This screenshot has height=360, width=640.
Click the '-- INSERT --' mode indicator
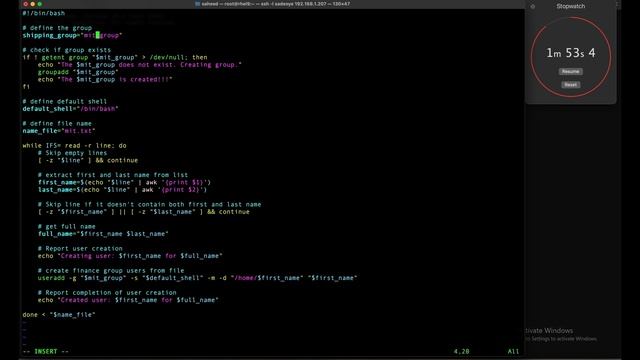[x=45, y=351]
